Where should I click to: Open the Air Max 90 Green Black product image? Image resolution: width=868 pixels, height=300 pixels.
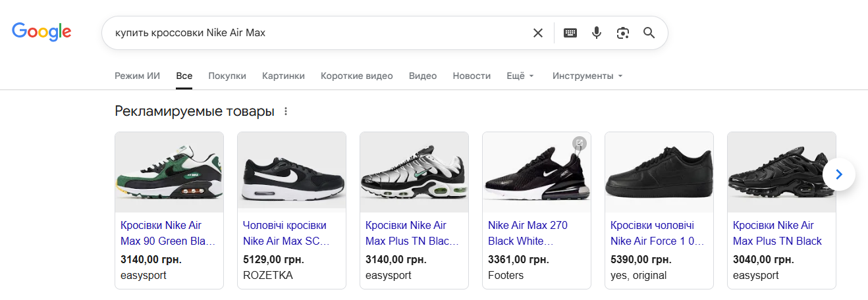[x=169, y=172]
